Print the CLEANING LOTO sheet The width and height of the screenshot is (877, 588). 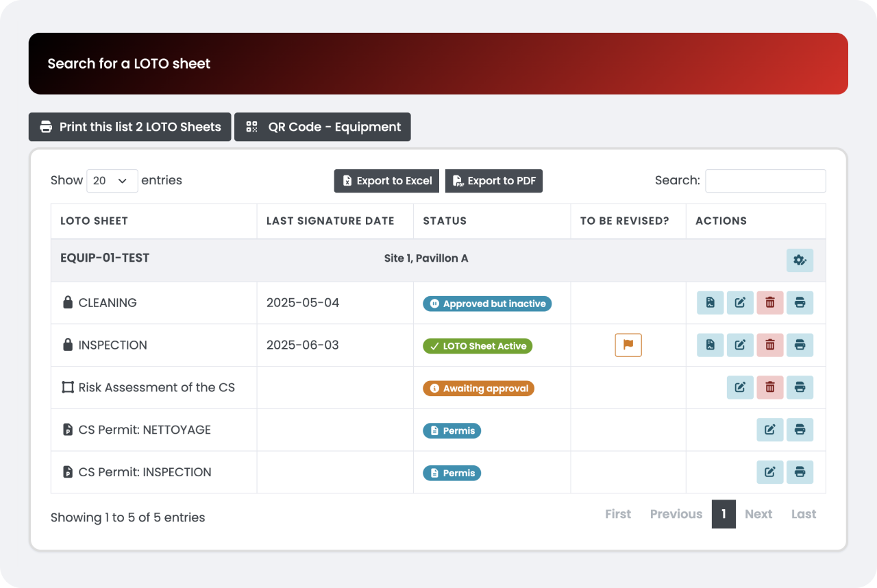pyautogui.click(x=800, y=303)
